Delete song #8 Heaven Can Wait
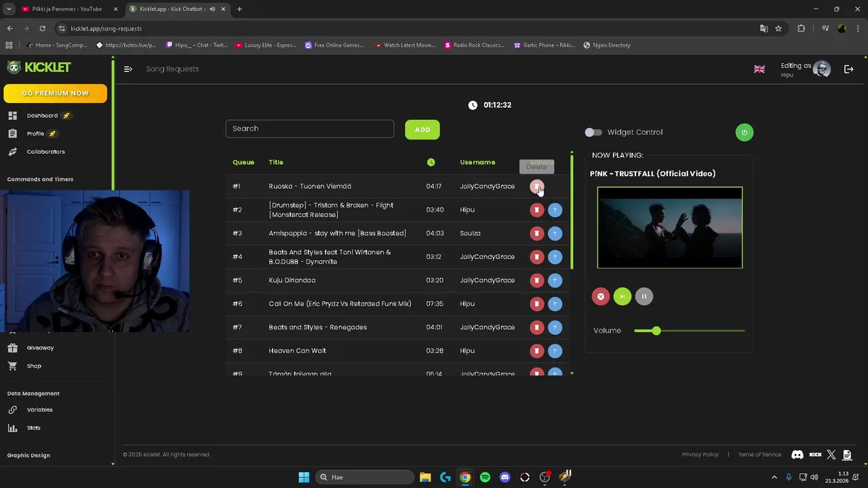 coord(536,351)
